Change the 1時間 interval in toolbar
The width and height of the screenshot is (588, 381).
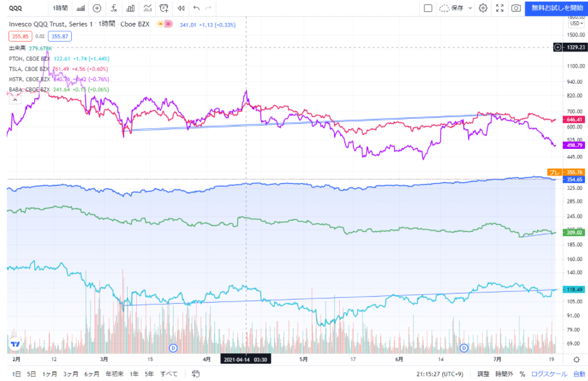coord(60,8)
